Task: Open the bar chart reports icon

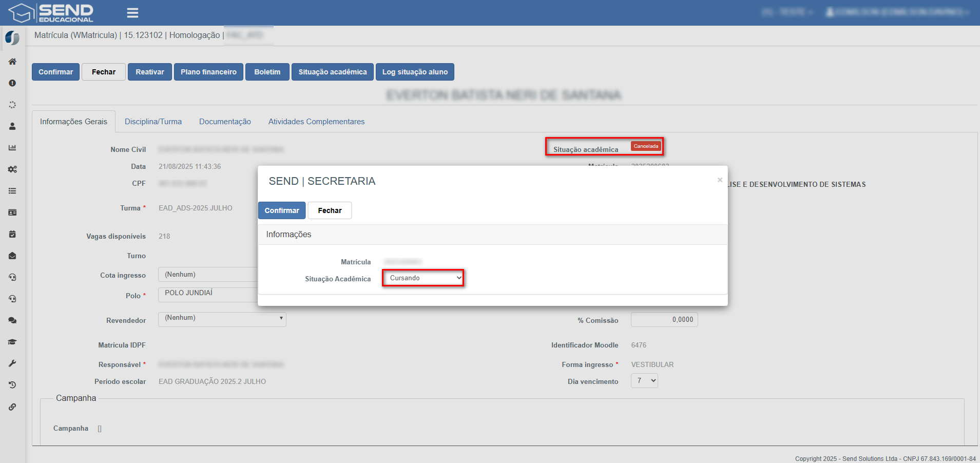Action: 12,148
